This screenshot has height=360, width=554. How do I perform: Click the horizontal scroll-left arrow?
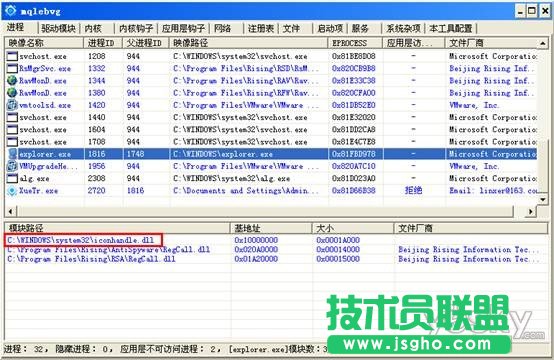[x=10, y=212]
